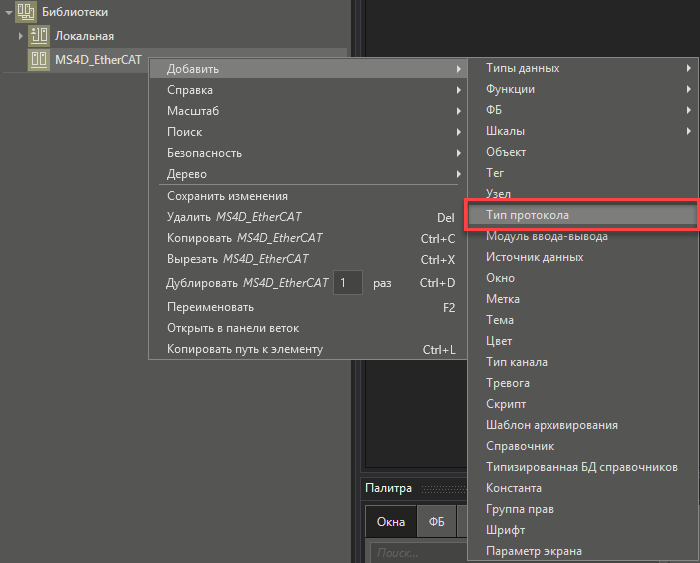Select the Библиотеки tree label
Image resolution: width=700 pixels, height=563 pixels.
75,12
